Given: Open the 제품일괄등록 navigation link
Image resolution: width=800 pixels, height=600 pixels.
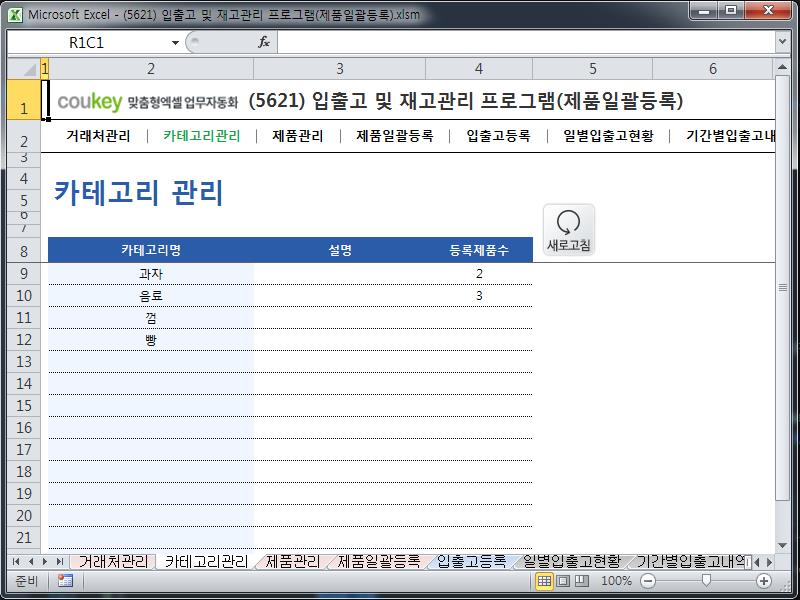Looking at the screenshot, I should 395,136.
